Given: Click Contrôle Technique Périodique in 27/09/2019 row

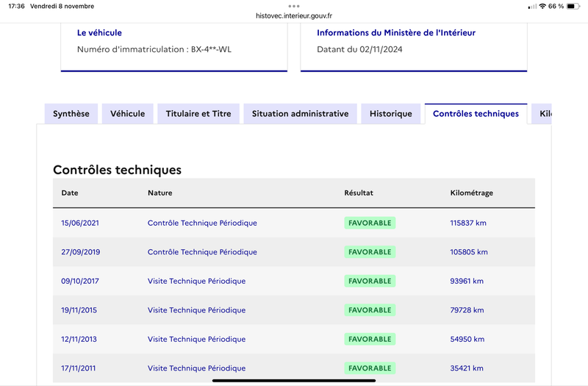Looking at the screenshot, I should [202, 252].
